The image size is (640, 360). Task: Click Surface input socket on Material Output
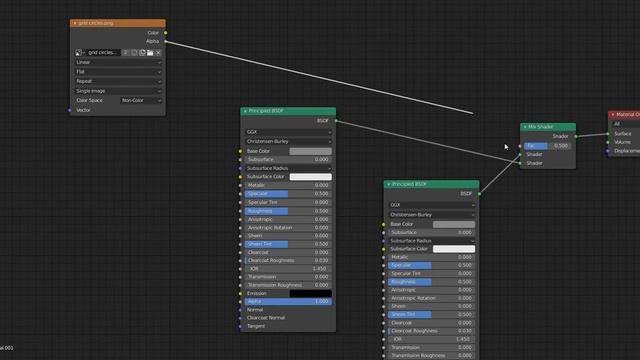tap(608, 134)
